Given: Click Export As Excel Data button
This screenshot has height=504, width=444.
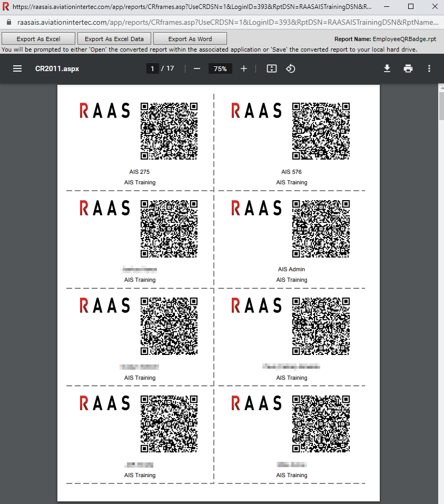Looking at the screenshot, I should click(x=114, y=39).
